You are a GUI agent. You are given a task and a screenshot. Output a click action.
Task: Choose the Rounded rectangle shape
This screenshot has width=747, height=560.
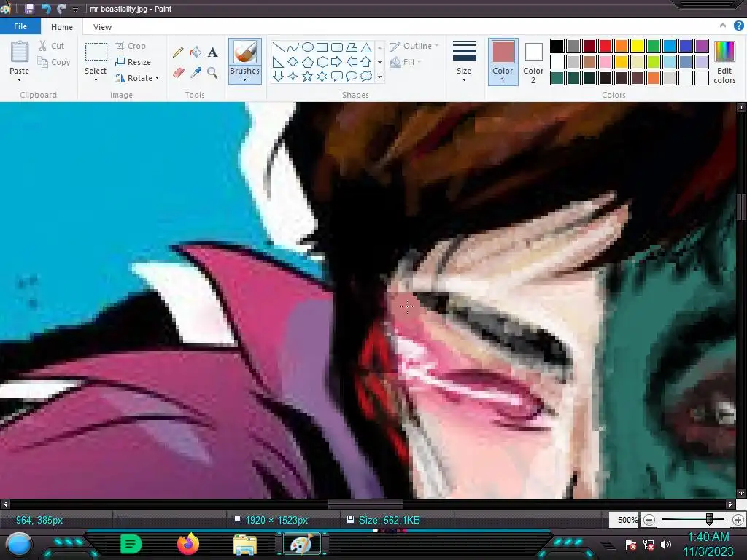tap(337, 47)
